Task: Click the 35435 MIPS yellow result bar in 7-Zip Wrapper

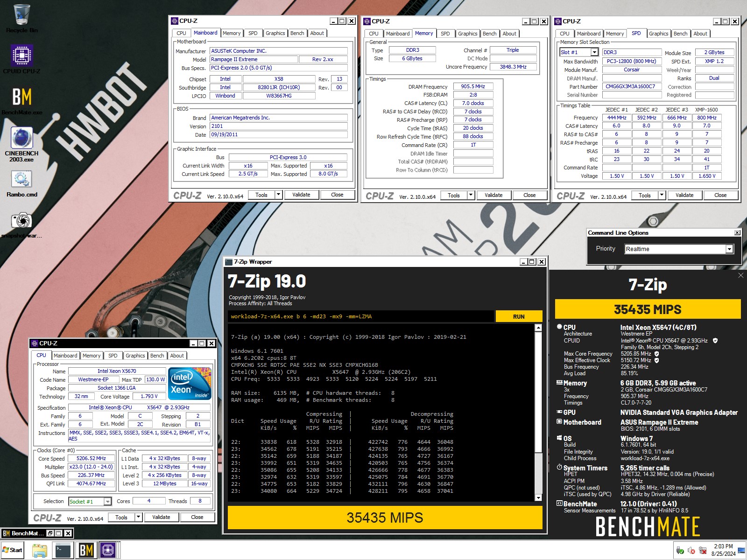Action: coord(385,518)
